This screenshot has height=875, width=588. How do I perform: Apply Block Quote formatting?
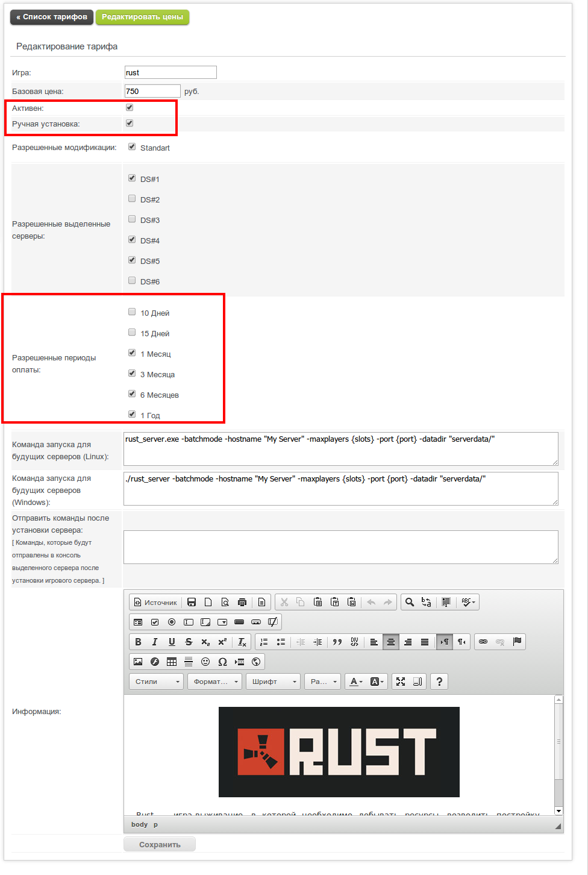[337, 642]
